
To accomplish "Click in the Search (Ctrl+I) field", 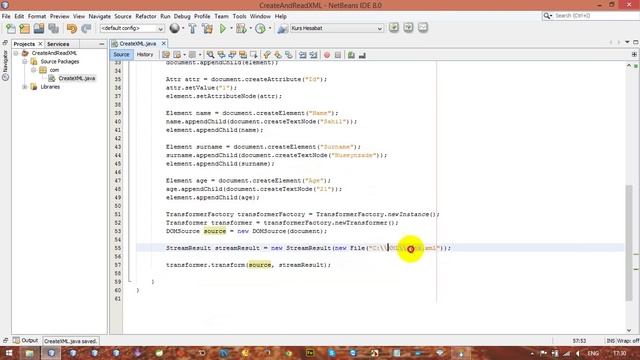I will 594,16.
